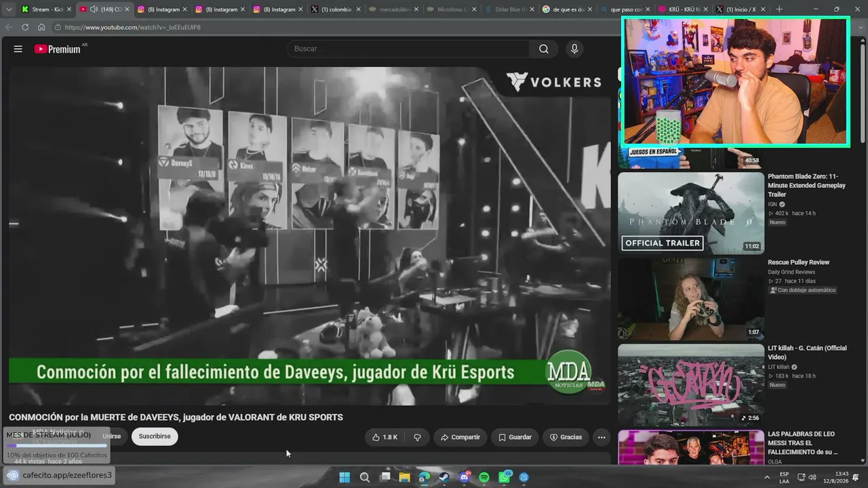868x488 pixels.
Task: Click the Suscribirse button
Action: point(155,436)
